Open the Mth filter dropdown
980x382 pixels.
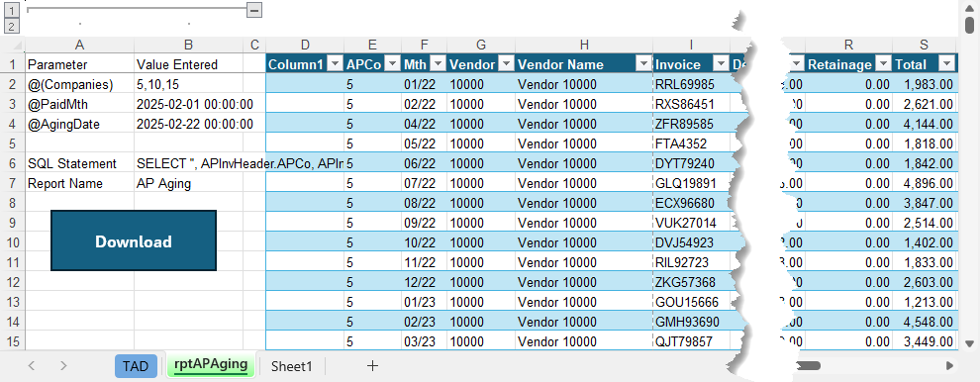tap(439, 63)
